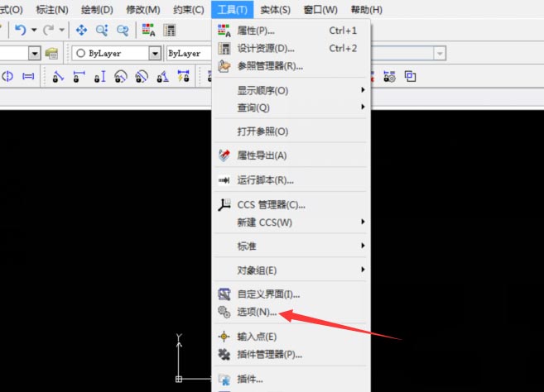Open the 实体(S) menu

click(x=275, y=10)
